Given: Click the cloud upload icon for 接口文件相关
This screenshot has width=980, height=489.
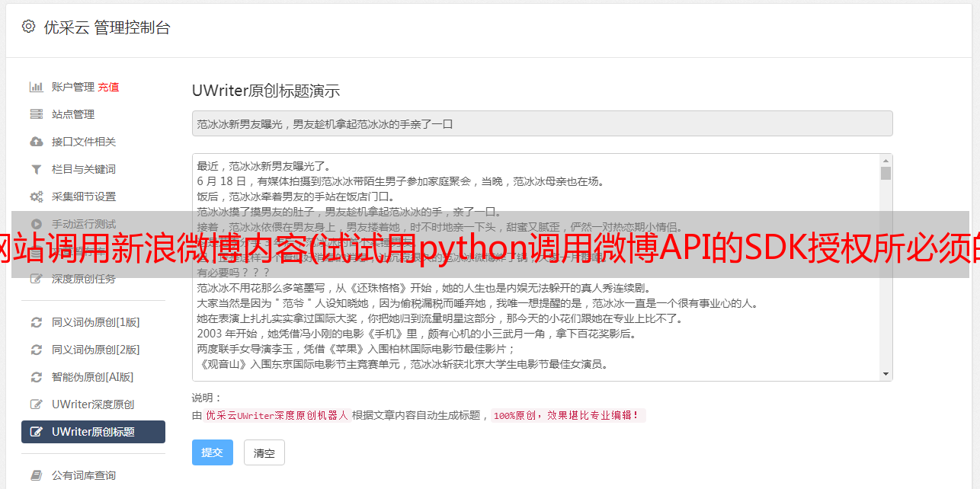Looking at the screenshot, I should 36,142.
